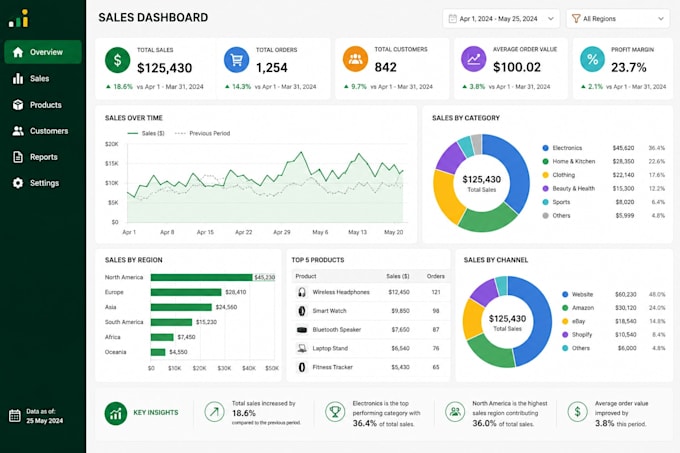Click the date range chevron arrow
This screenshot has height=453, width=680.
coord(551,19)
